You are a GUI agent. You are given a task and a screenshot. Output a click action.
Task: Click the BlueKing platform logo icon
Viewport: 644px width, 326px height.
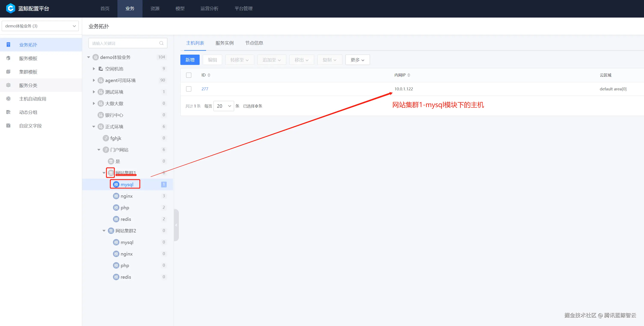click(x=10, y=8)
